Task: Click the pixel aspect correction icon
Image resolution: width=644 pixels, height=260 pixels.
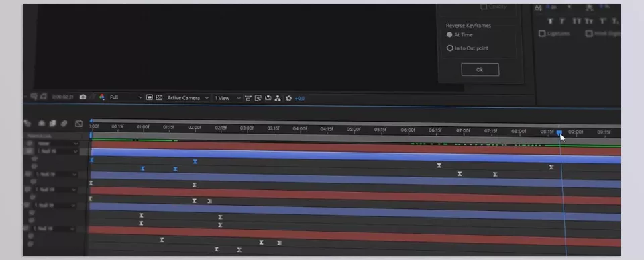Action: (x=248, y=98)
